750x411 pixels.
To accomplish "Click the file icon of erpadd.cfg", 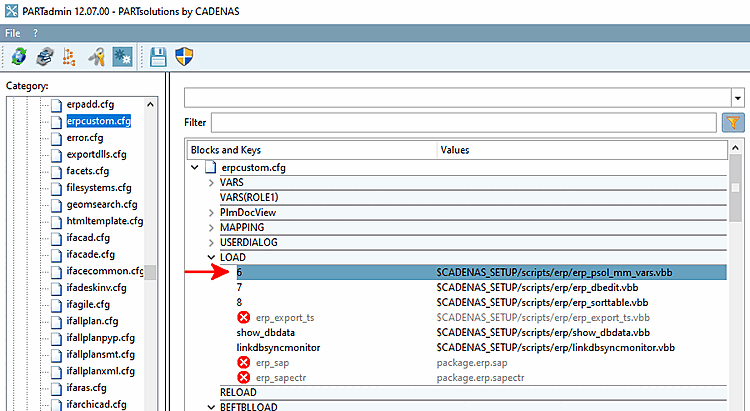I will pos(56,105).
